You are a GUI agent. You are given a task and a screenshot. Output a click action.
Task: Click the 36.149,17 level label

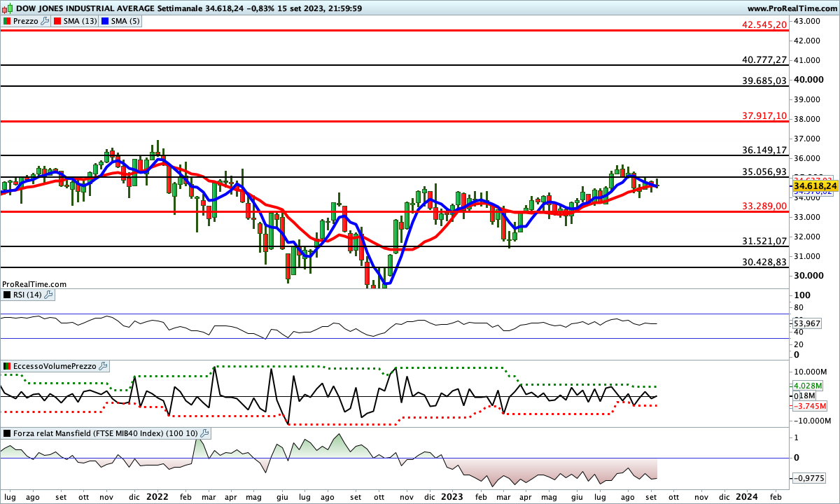[764, 150]
